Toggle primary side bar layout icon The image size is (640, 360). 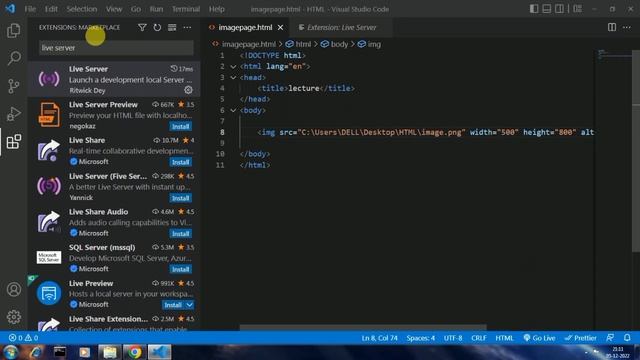534,9
